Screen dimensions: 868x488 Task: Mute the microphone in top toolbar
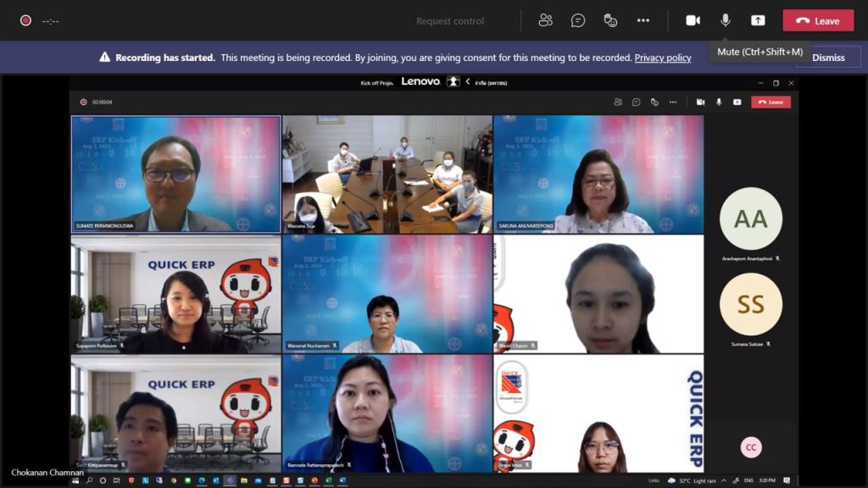[726, 20]
